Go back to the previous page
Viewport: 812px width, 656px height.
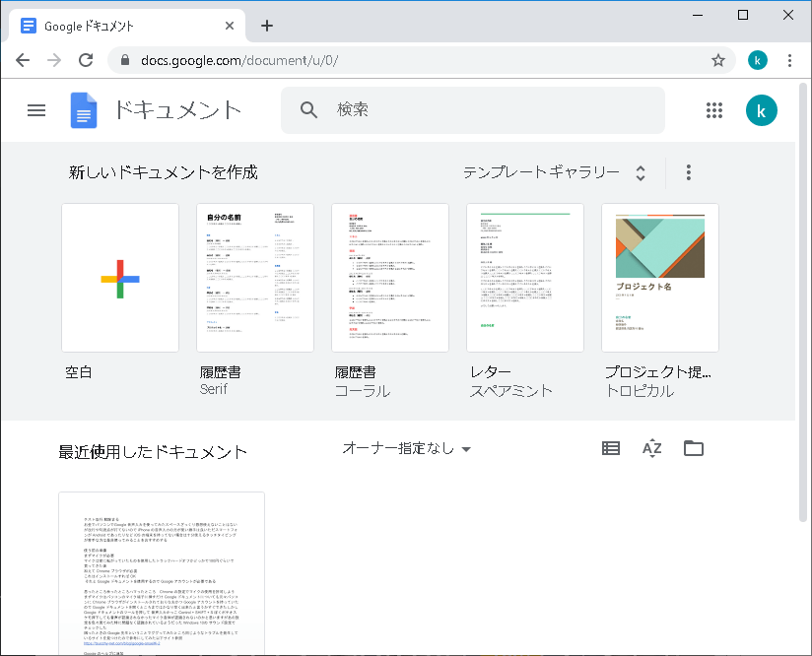pos(23,60)
